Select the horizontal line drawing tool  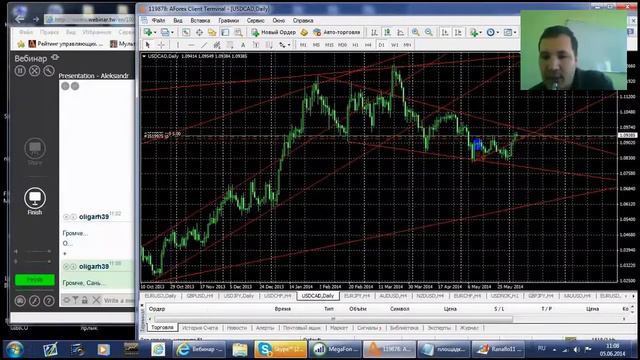tap(191, 44)
